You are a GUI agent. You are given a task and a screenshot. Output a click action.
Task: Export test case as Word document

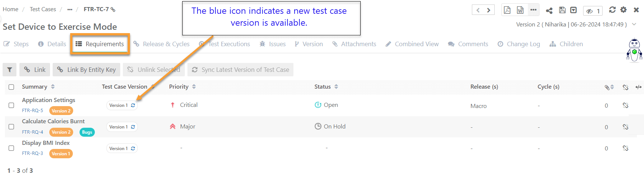(x=520, y=10)
